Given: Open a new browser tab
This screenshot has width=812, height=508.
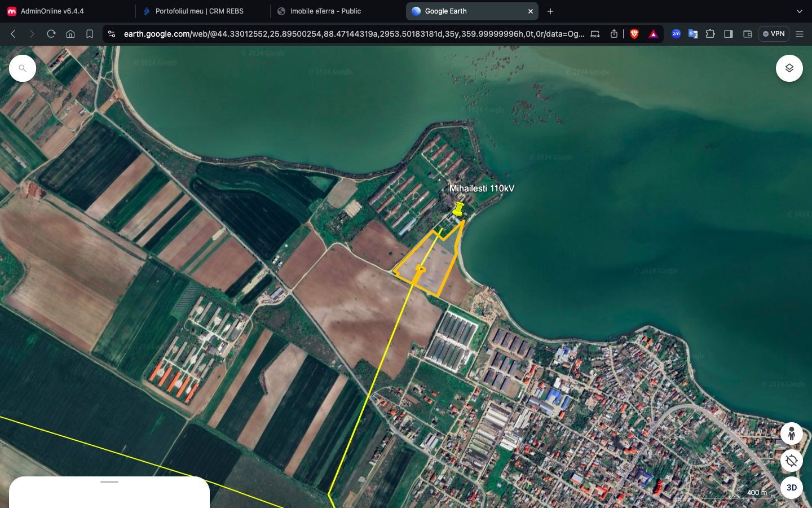Looking at the screenshot, I should (550, 11).
